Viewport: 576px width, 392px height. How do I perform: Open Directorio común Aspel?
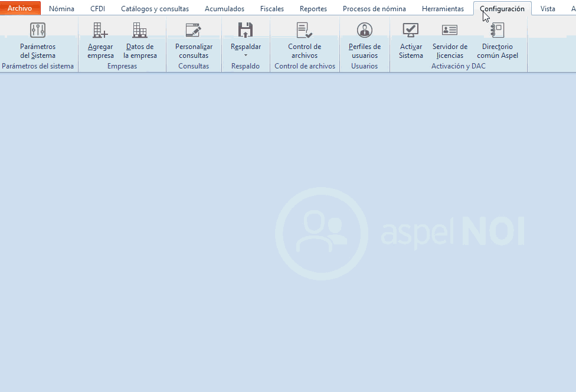498,40
